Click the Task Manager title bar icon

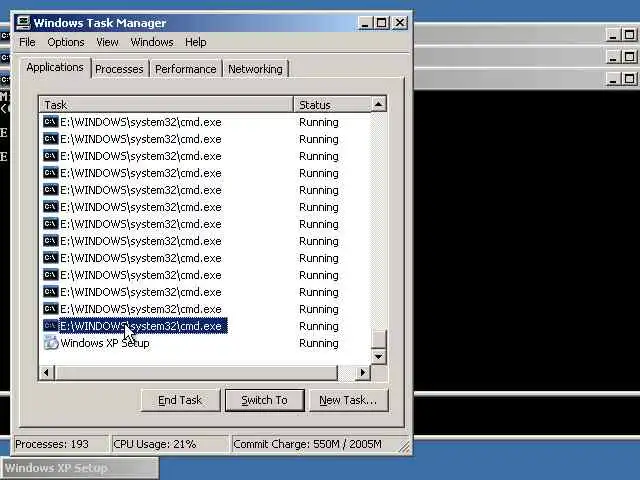23,23
